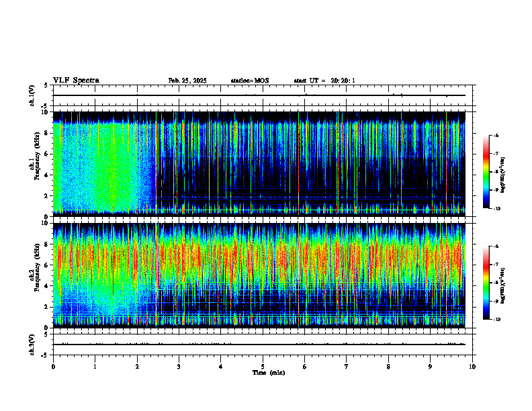The width and height of the screenshot is (532, 411).
Task: Select the date text 'Feb. 25, 2025'
Action: [187, 81]
